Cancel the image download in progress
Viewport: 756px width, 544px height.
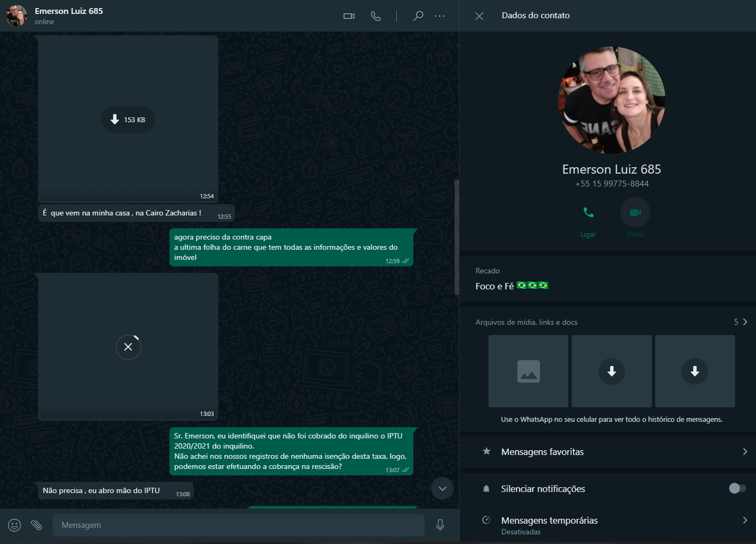pos(128,347)
